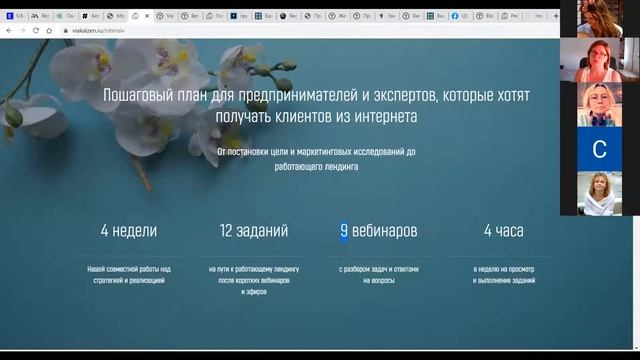Open the browser home page icon
The image size is (640, 360).
49,31
